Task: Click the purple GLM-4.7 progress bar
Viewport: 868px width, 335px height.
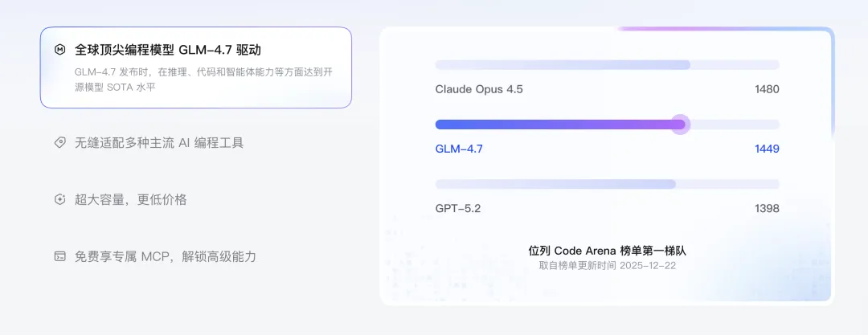Action: (555, 125)
